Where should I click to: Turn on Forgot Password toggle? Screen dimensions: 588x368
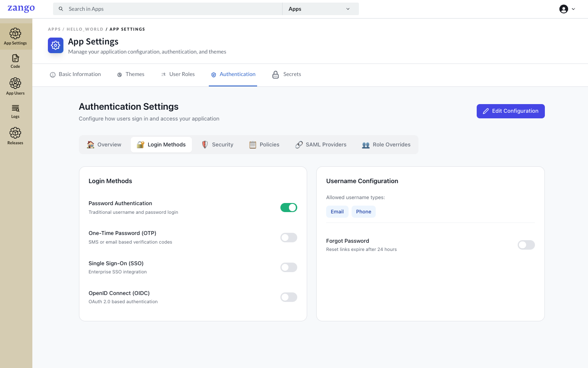coord(526,245)
